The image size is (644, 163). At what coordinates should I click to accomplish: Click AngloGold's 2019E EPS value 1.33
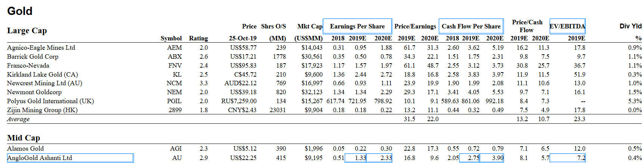[x=356, y=158]
